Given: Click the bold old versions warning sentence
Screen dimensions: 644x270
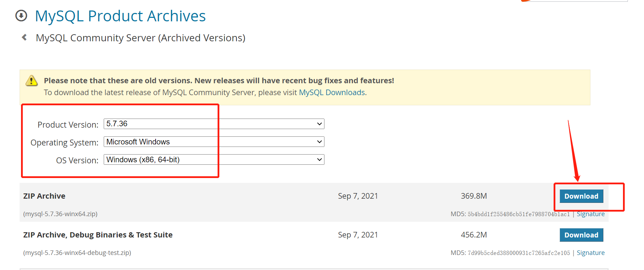Looking at the screenshot, I should click(219, 80).
